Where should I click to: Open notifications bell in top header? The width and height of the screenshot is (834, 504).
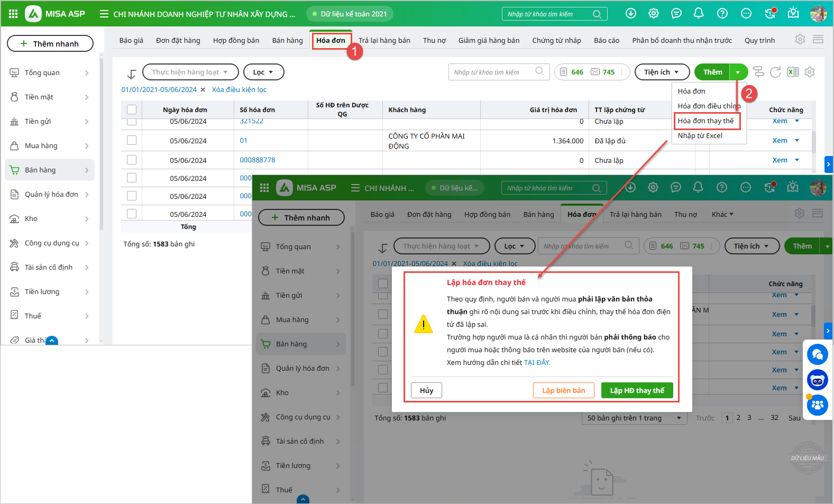tap(699, 13)
